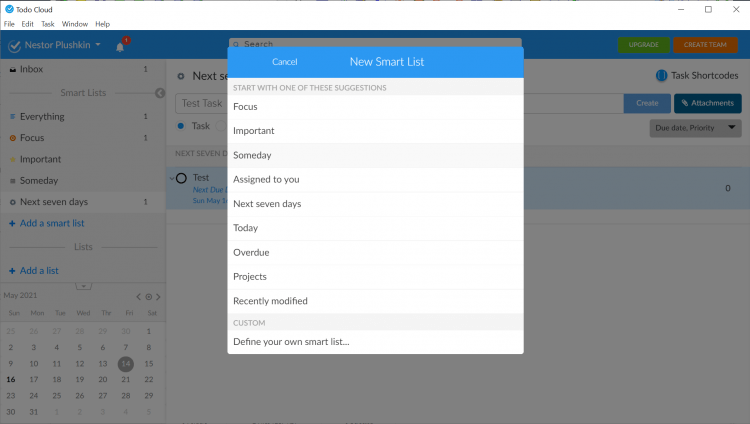Image resolution: width=750 pixels, height=424 pixels.
Task: Open the Edit menu
Action: point(27,24)
